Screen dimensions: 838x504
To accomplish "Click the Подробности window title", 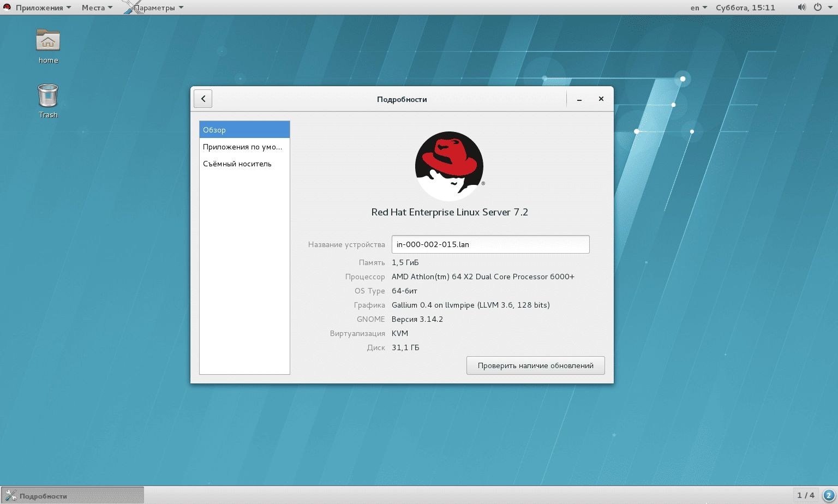I will pyautogui.click(x=402, y=99).
